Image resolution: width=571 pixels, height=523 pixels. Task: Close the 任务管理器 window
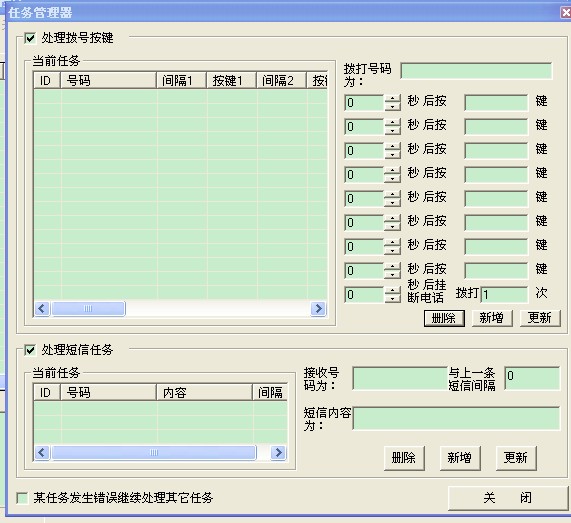[566, 13]
